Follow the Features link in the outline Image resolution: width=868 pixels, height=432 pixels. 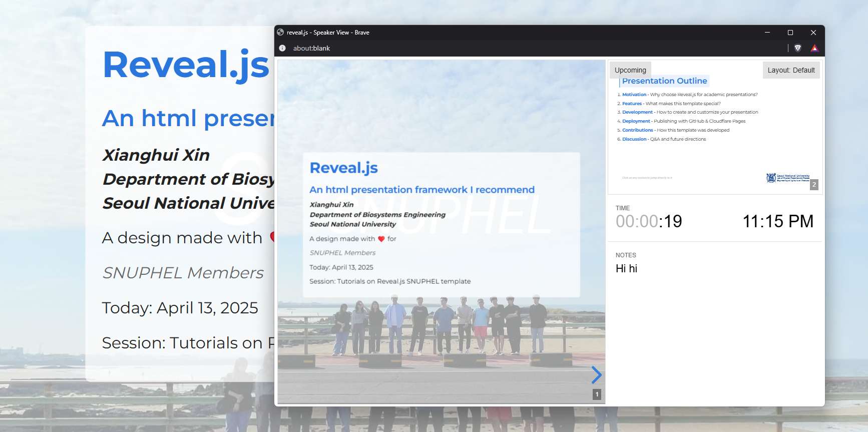[632, 104]
